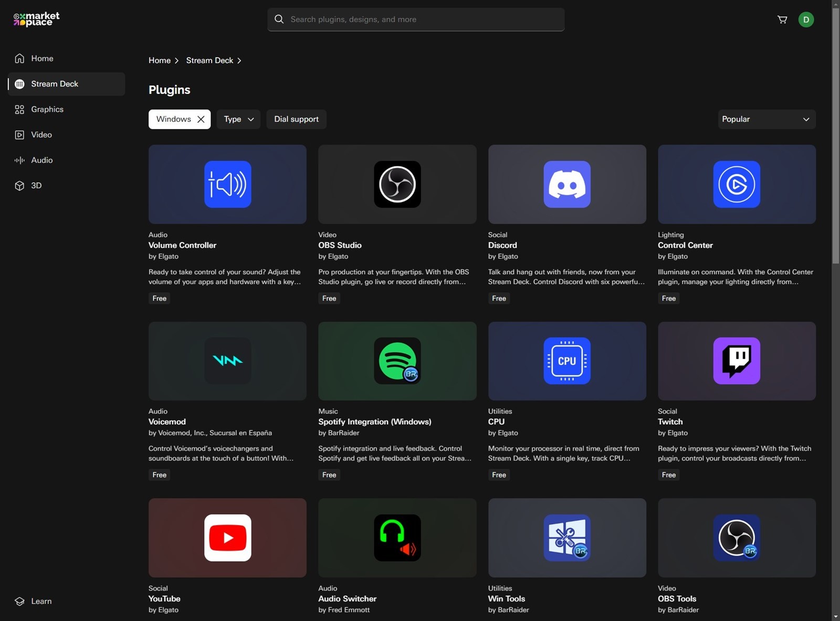Open the Discord plugin icon
The width and height of the screenshot is (840, 621).
[x=567, y=184]
